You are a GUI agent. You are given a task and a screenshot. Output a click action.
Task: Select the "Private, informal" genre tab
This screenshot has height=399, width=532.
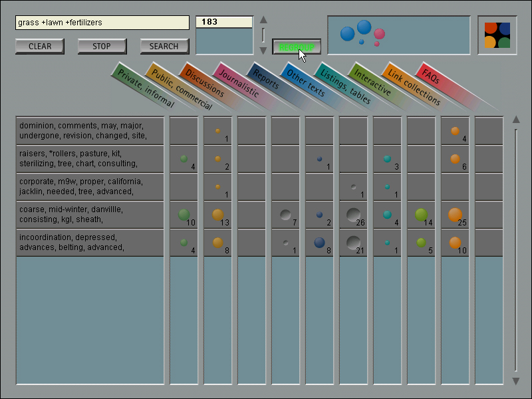(x=145, y=88)
